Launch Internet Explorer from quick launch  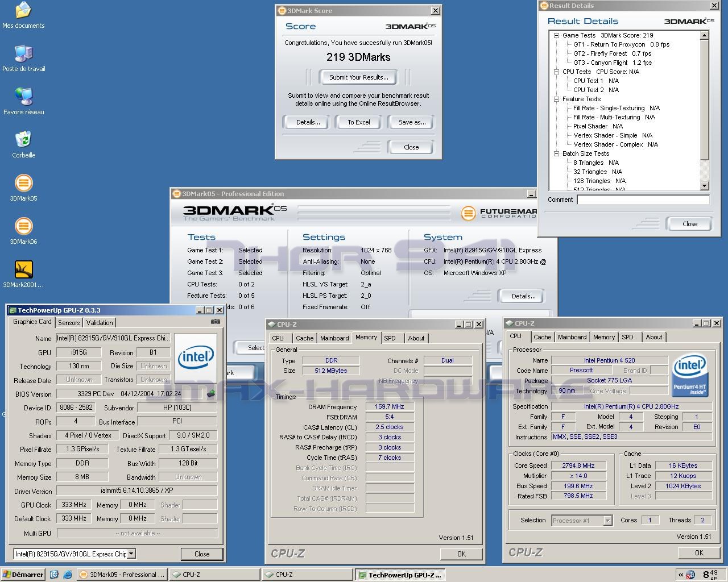click(x=67, y=575)
